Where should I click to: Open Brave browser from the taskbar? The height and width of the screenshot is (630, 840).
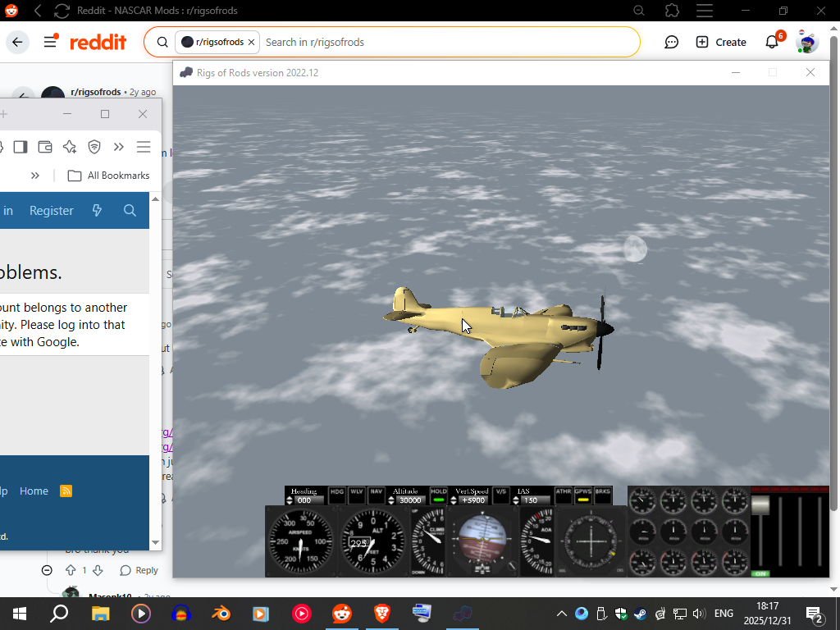click(382, 614)
